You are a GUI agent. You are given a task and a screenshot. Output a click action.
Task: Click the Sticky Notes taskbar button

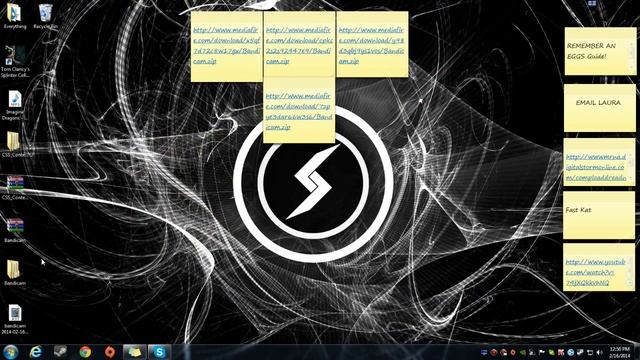coord(134,352)
